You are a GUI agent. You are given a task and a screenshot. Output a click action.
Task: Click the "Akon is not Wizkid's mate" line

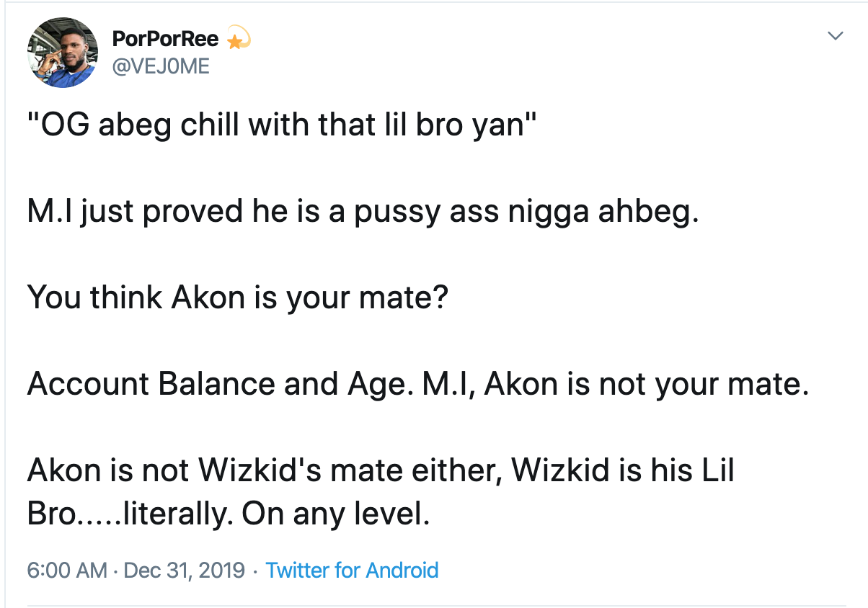click(381, 470)
